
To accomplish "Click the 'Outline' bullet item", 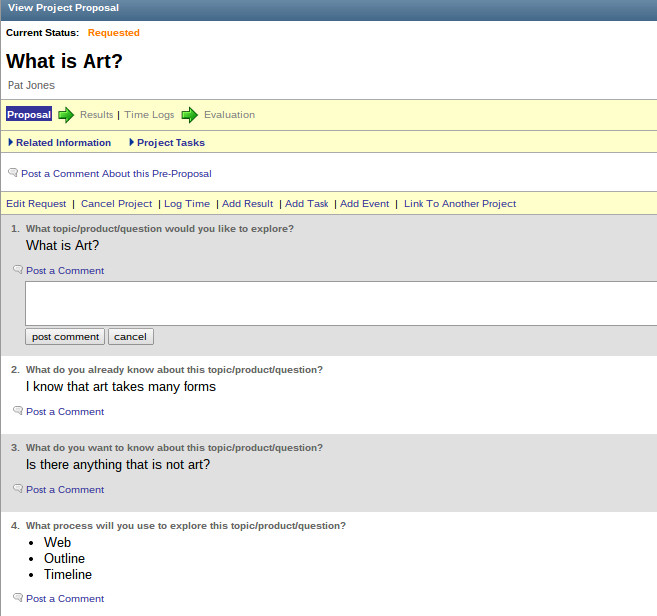I will (65, 559).
